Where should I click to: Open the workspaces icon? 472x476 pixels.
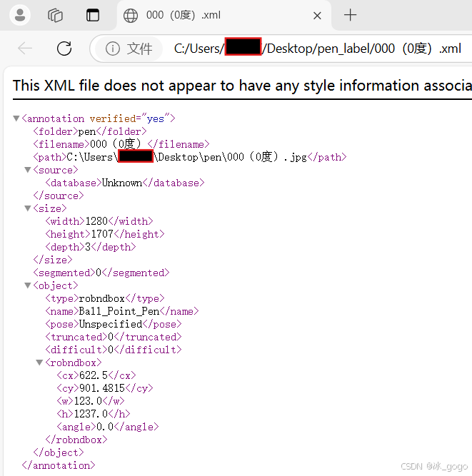point(55,15)
